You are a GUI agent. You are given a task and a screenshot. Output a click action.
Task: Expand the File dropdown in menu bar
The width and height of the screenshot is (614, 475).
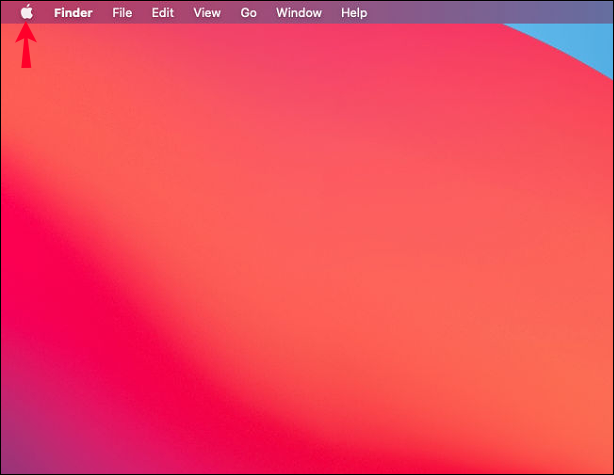(122, 13)
